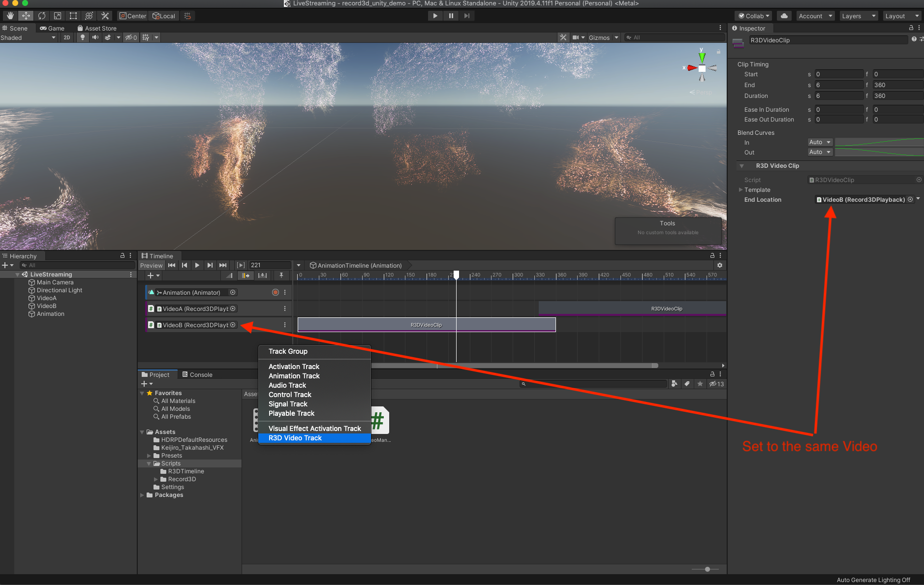Click the Timeline frame number field
Viewport: 924px width, 585px height.
tap(270, 265)
